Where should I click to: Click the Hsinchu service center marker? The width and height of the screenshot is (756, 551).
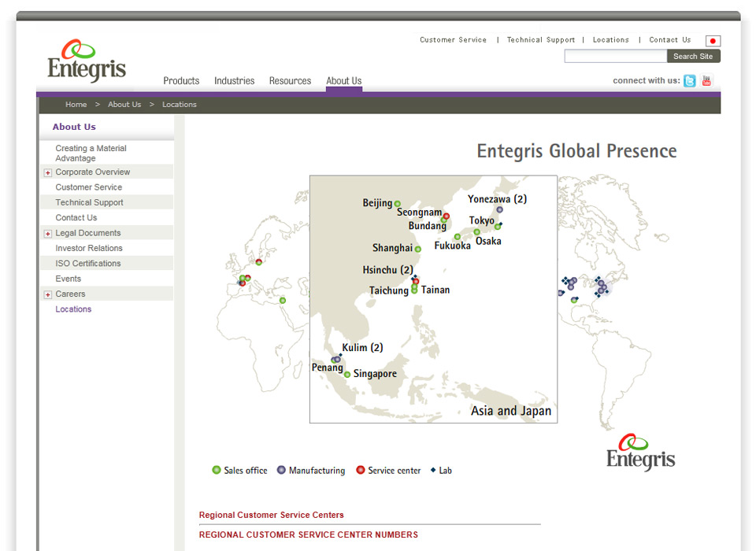(416, 282)
